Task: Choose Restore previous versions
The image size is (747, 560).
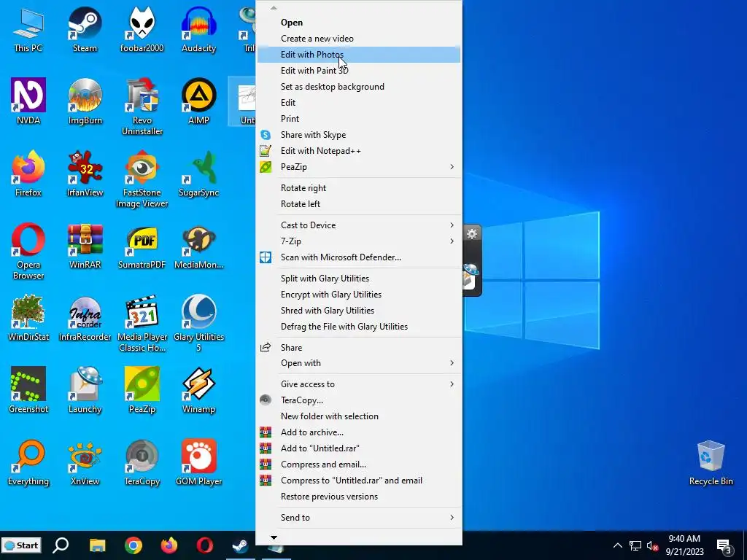Action: 359,496
